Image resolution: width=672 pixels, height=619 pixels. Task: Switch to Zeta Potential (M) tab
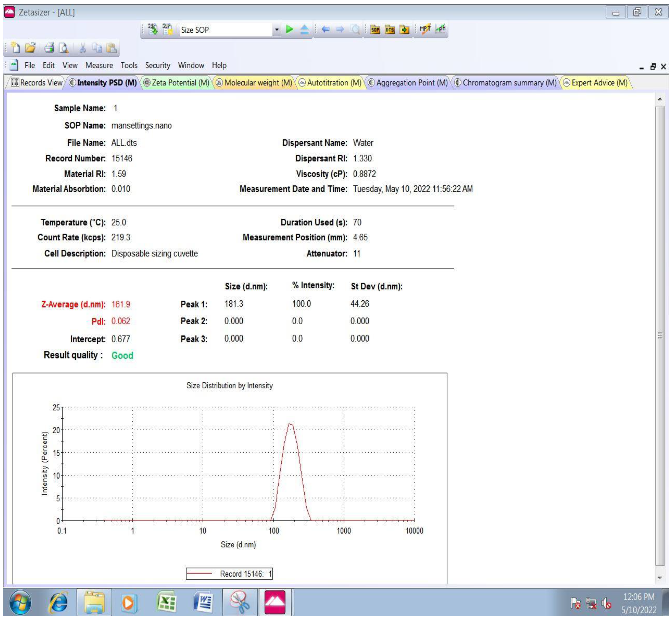coord(176,83)
